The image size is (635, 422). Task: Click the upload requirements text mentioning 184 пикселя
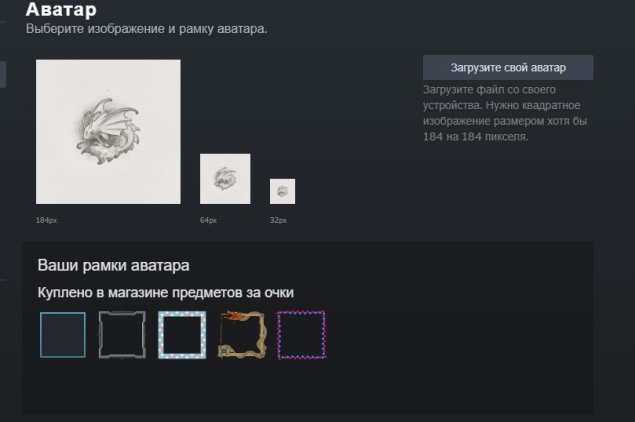[505, 113]
